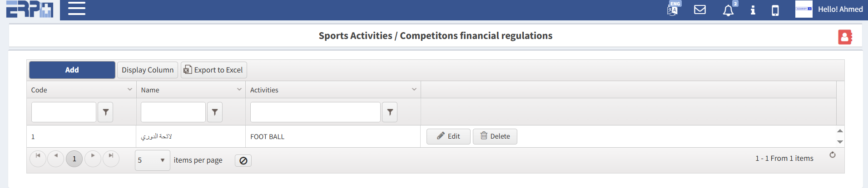This screenshot has width=868, height=188.
Task: Click the red contact book icon
Action: click(845, 37)
